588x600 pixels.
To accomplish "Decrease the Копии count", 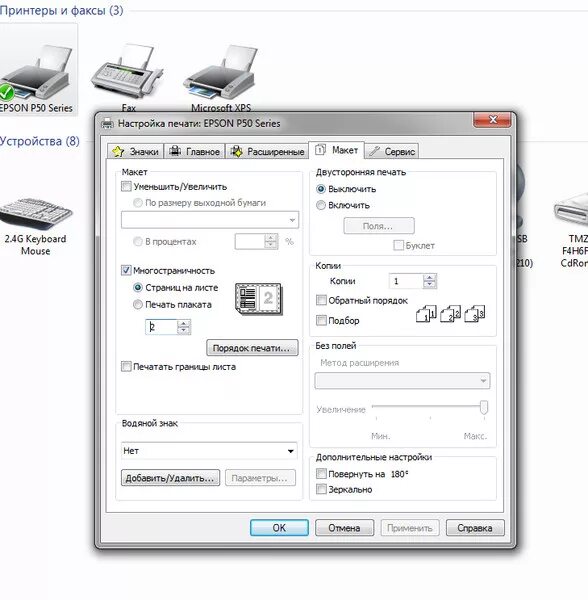I will click(430, 285).
